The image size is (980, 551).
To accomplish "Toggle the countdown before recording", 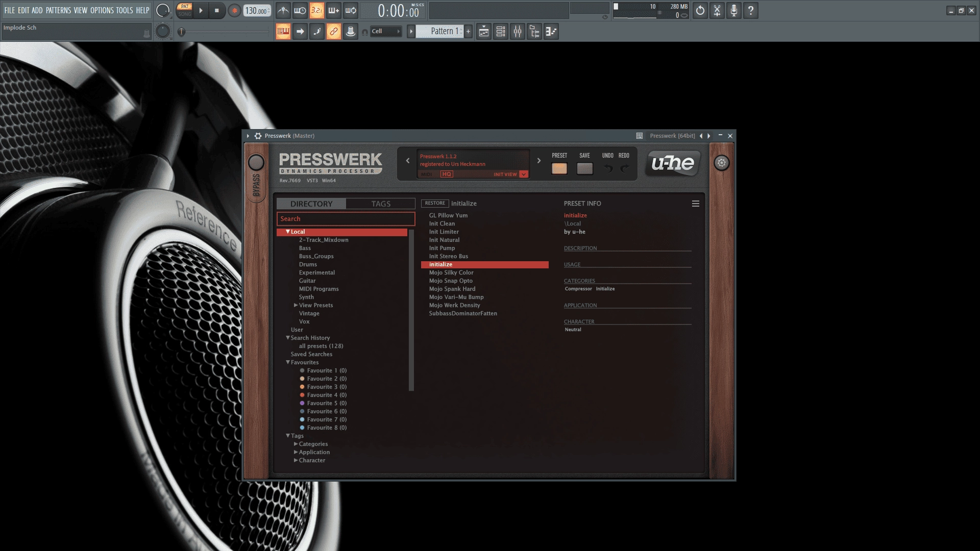I will point(317,10).
